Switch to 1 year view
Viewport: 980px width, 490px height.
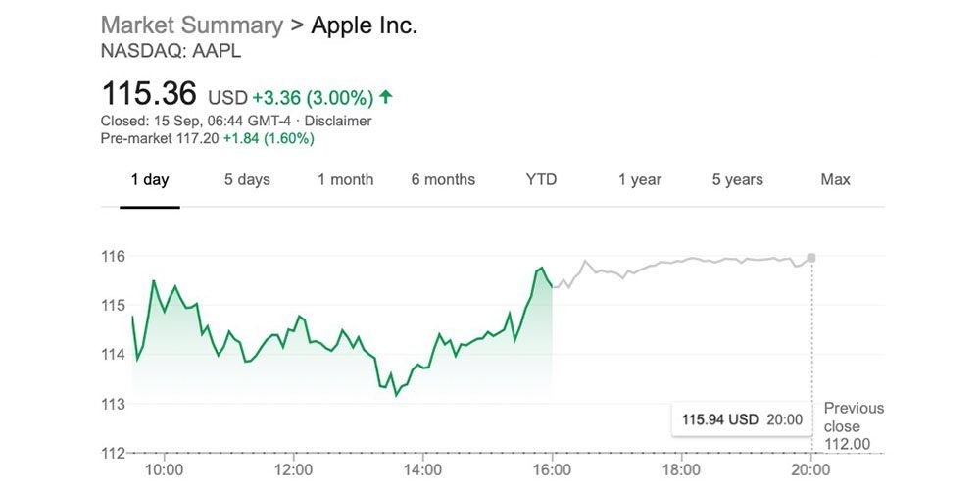639,180
